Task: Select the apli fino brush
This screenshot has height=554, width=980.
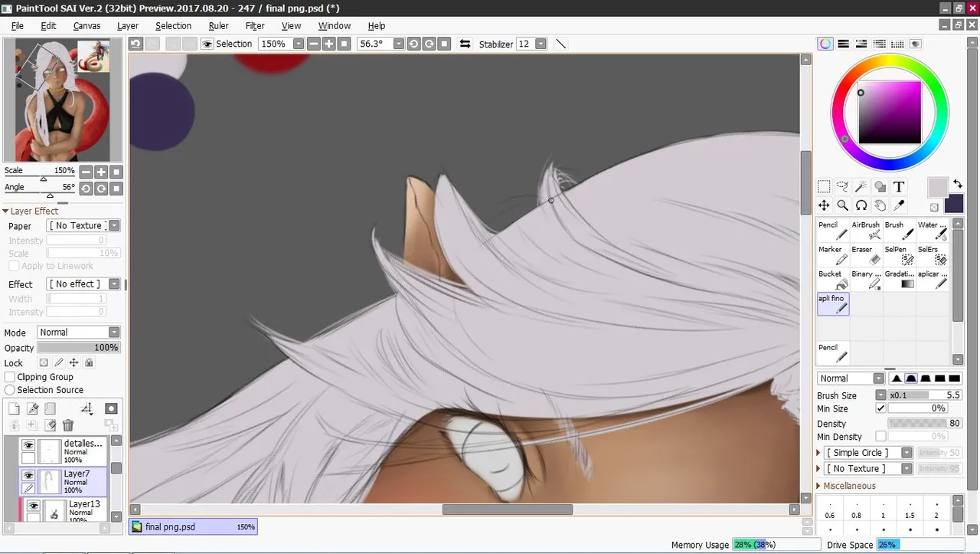Action: [833, 303]
